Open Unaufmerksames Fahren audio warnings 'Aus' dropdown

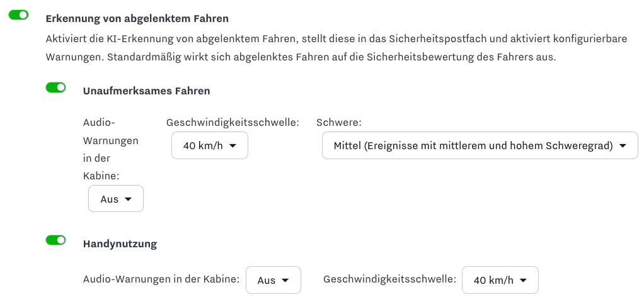pos(116,199)
